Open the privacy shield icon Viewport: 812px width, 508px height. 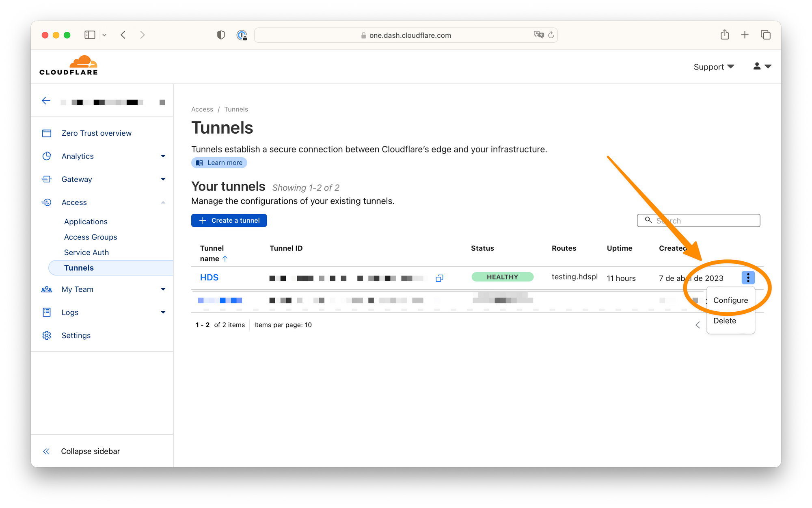[221, 35]
